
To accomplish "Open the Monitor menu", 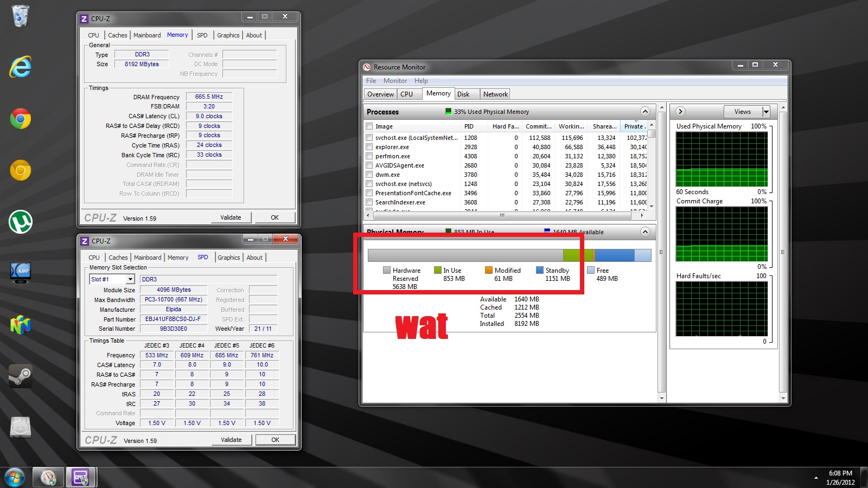I will click(394, 81).
